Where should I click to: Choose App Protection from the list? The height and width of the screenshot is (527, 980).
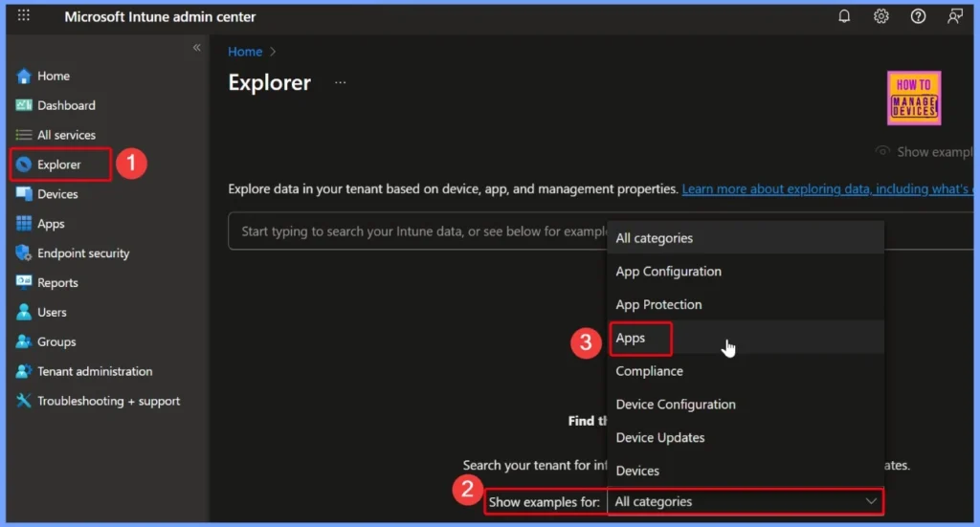[x=746, y=304]
